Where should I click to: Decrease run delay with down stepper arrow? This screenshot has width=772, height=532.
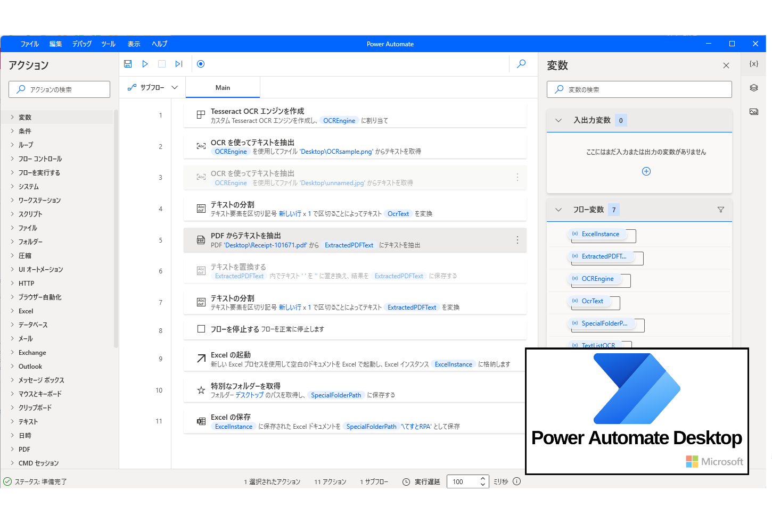tap(483, 485)
